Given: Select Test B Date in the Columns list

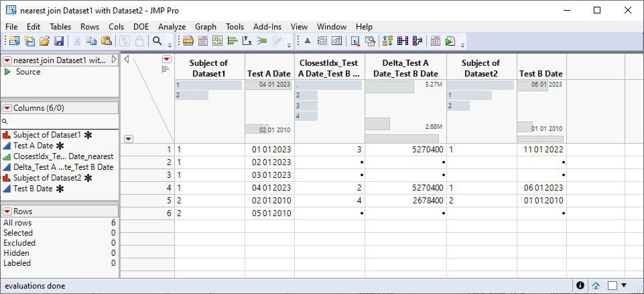Looking at the screenshot, I should click(33, 189).
